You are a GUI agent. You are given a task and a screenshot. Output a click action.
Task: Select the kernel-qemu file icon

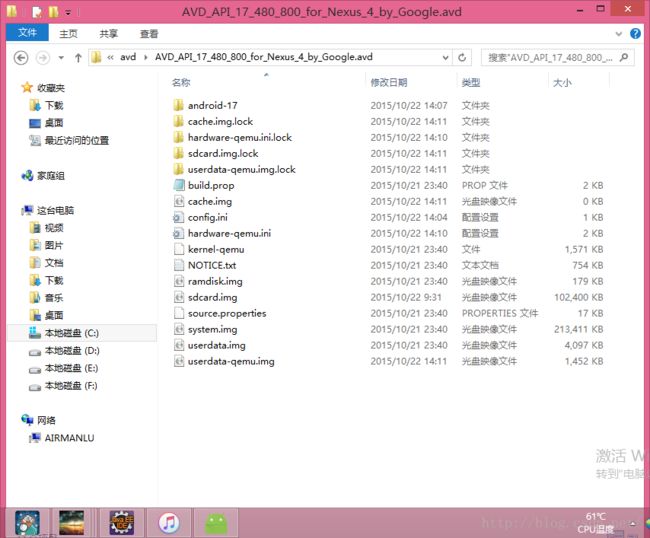pyautogui.click(x=179, y=249)
